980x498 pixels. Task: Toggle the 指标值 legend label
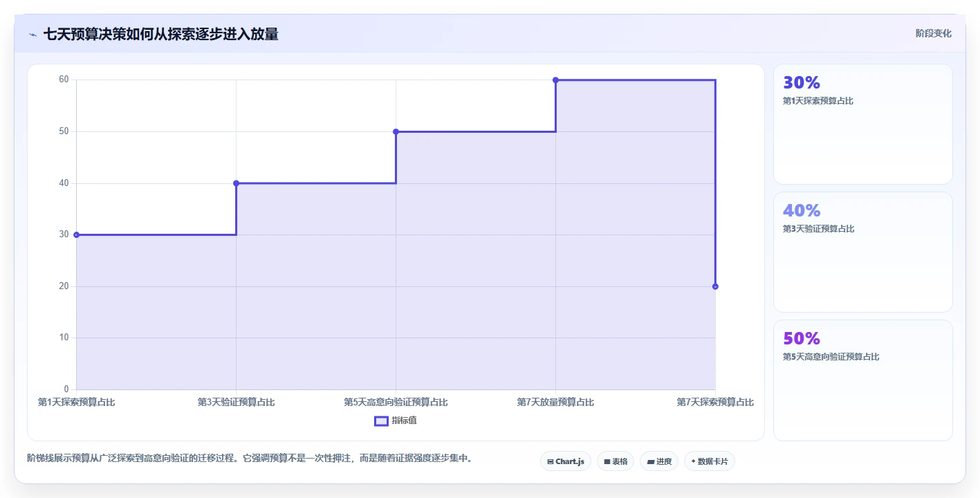tap(405, 421)
